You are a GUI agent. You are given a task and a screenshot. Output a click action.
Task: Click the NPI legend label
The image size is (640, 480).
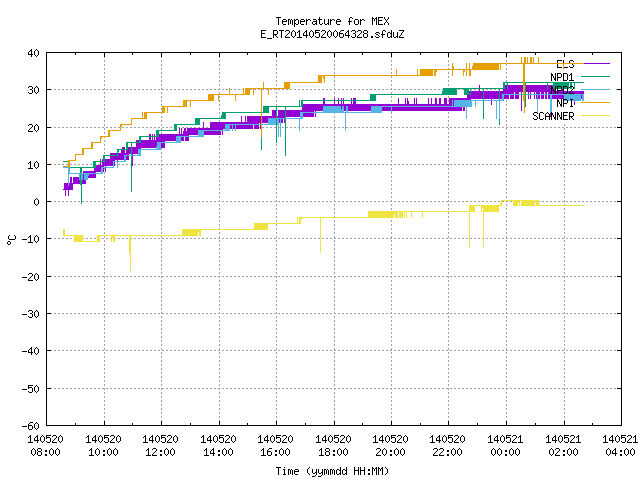[565, 103]
